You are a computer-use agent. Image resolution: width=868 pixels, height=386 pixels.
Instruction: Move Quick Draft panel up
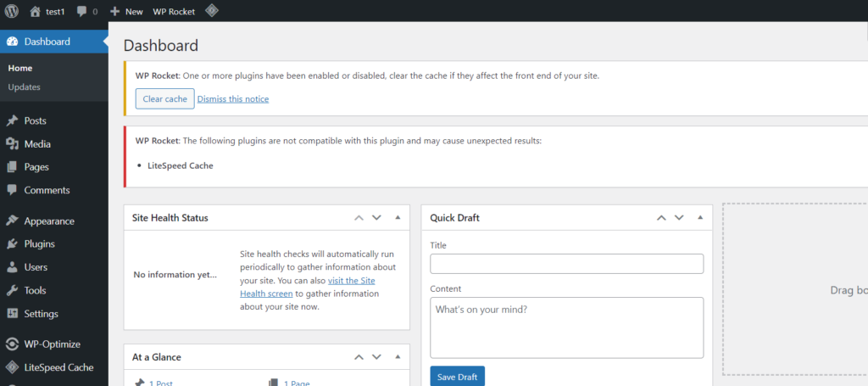(x=661, y=218)
